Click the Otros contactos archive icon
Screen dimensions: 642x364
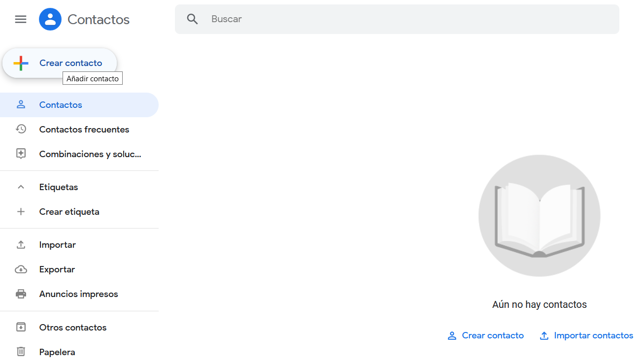(21, 327)
